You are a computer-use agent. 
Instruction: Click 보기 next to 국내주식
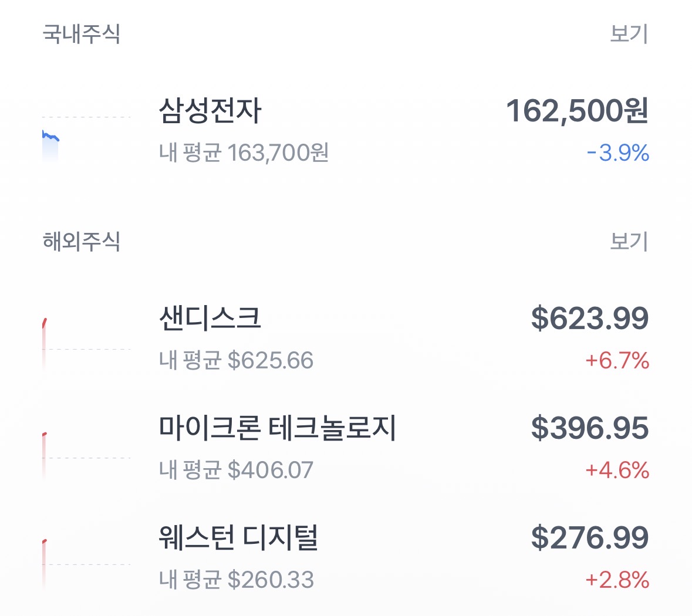coord(629,34)
